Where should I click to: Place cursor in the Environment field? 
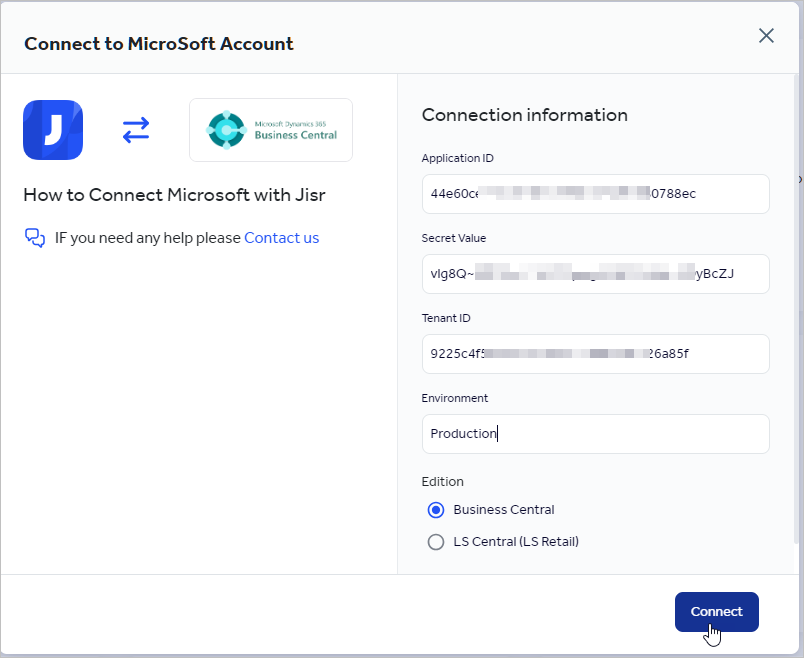click(x=595, y=434)
